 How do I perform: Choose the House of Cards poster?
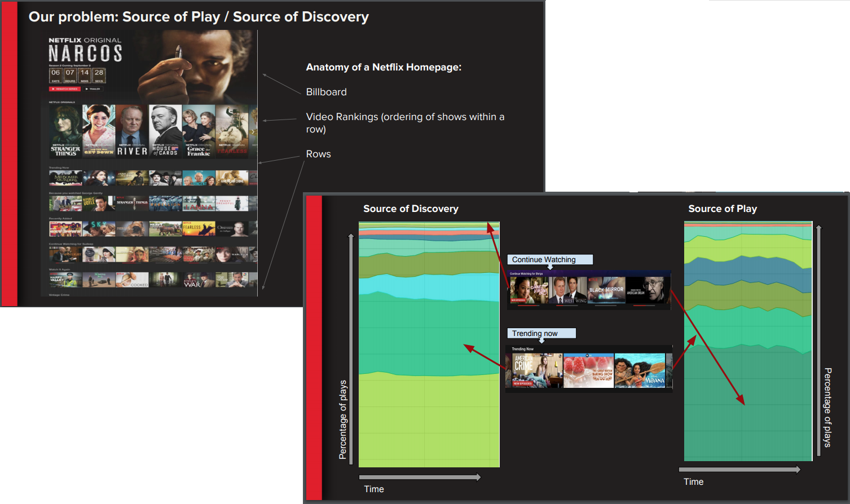tap(165, 131)
